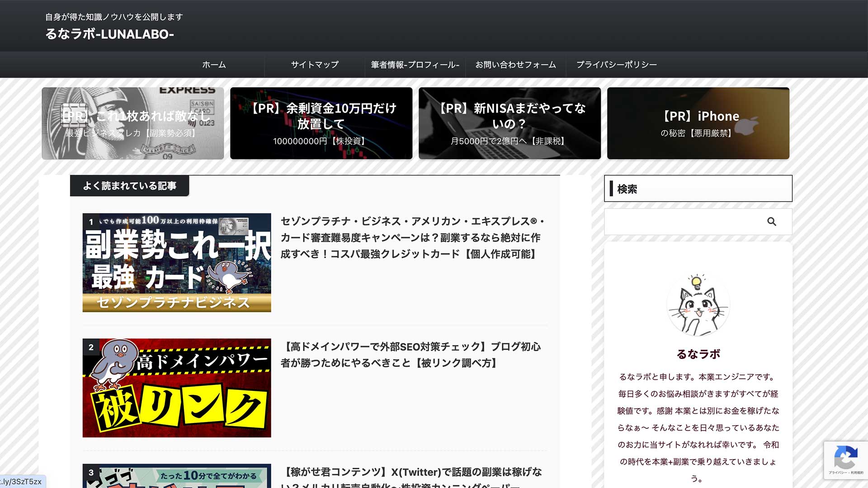Open お問い合わせフォーム in navigation
Screen dimensions: 868x488
point(515,65)
